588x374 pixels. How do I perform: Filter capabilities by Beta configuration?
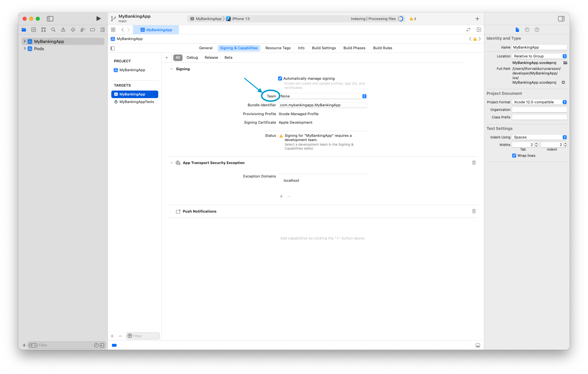point(229,57)
